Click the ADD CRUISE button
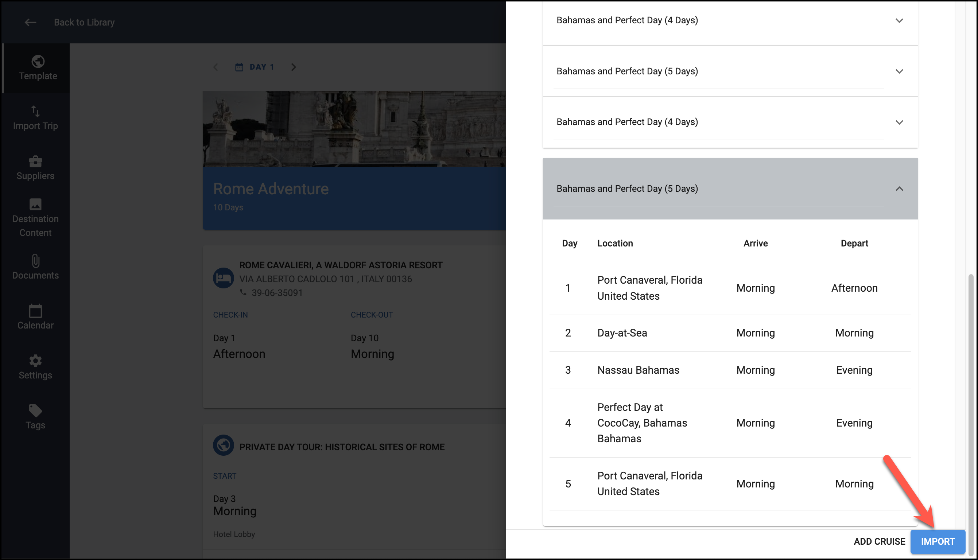978x560 pixels. 879,541
